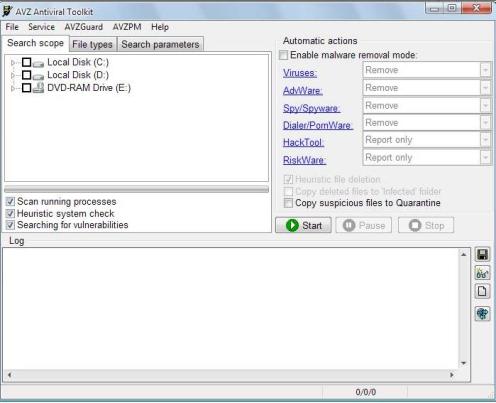
Task: Click the Dialer/PornWare link
Action: (x=318, y=125)
